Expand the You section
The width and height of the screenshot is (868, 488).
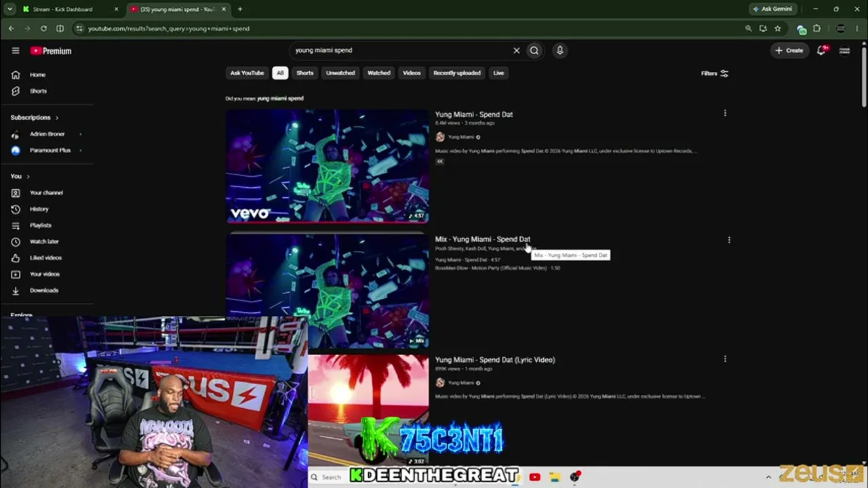click(20, 176)
